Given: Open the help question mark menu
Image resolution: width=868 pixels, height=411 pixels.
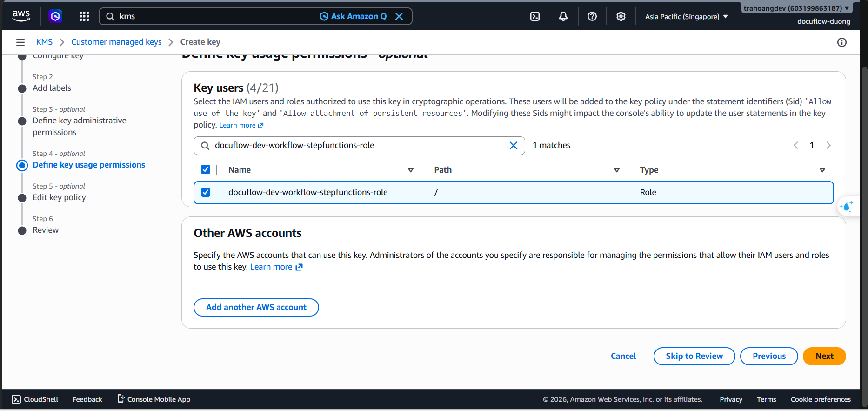Looking at the screenshot, I should (x=592, y=16).
